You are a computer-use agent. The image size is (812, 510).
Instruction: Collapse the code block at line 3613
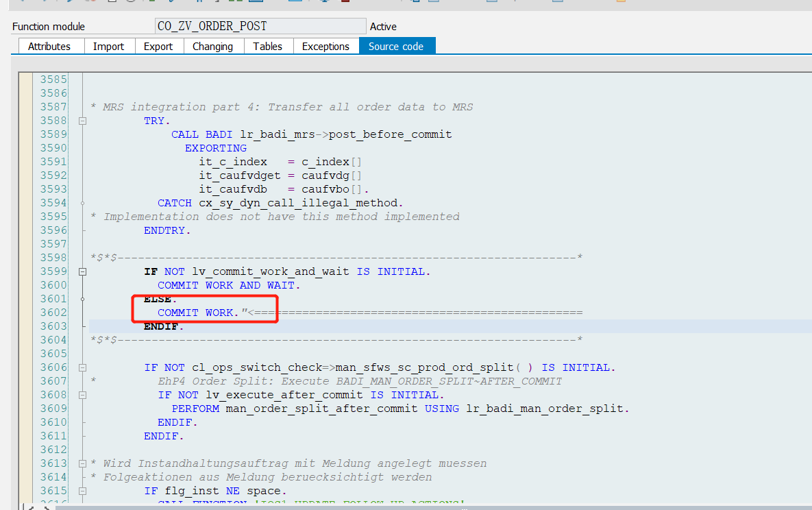(x=83, y=463)
